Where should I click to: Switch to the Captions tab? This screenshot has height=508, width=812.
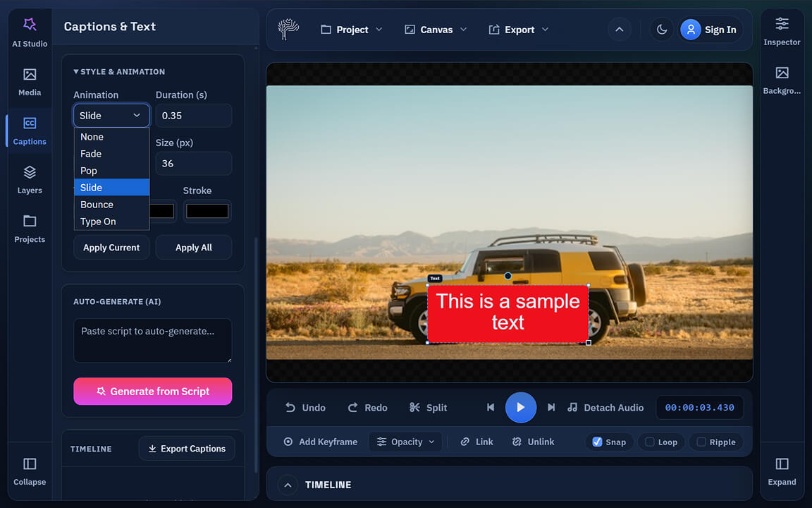click(30, 130)
